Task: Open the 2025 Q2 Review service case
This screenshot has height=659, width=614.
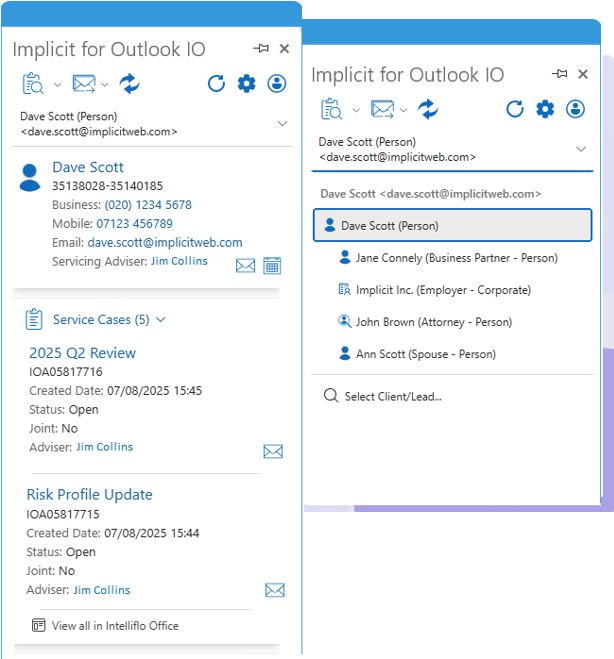Action: (82, 353)
